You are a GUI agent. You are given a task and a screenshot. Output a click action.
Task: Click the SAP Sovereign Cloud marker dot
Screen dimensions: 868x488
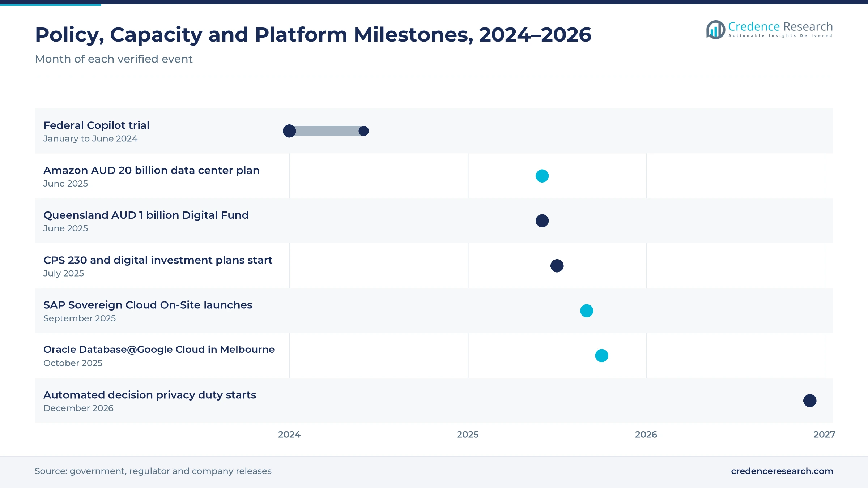pos(587,311)
